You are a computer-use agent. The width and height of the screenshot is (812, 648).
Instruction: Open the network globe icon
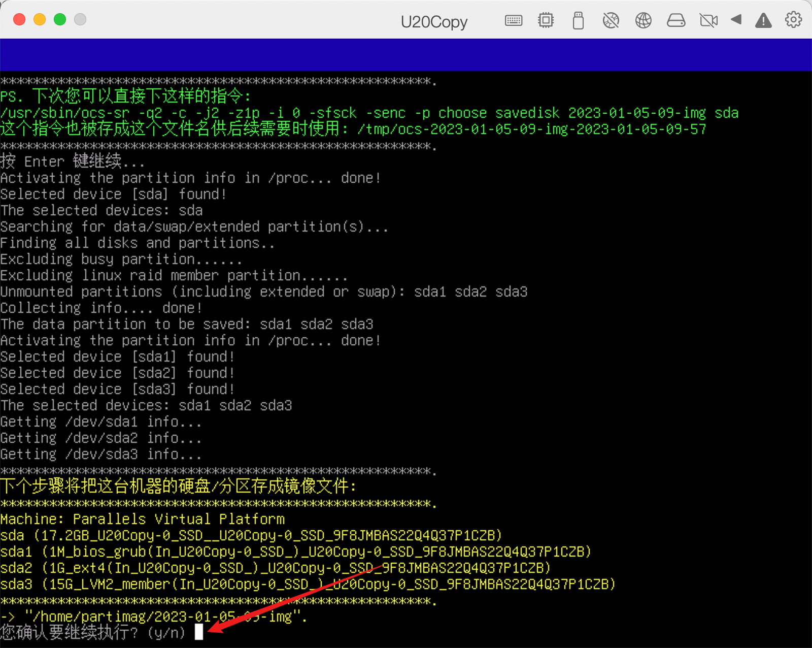pos(643,20)
